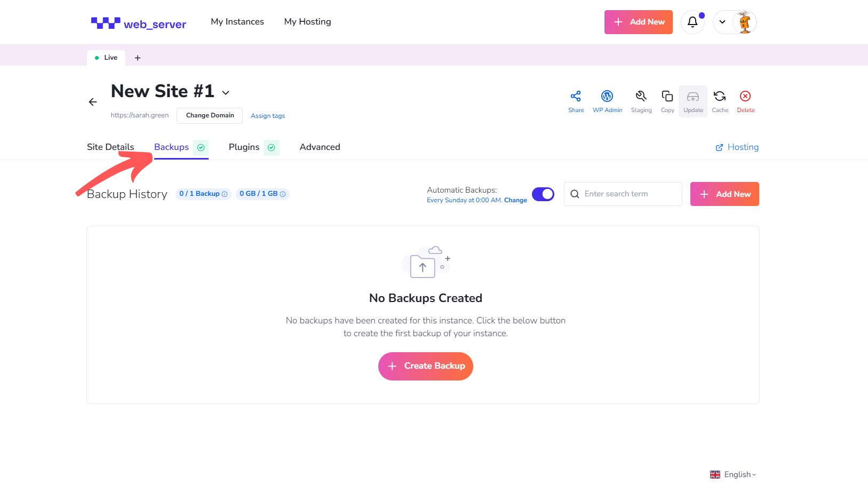Screen dimensions: 868x484
Task: Open the Advanced tab
Action: pyautogui.click(x=320, y=147)
